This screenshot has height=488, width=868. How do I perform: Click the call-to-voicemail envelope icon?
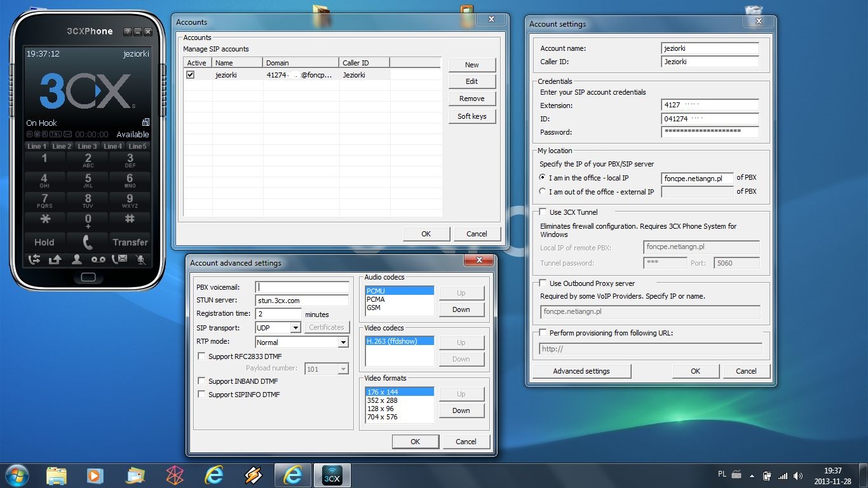coord(119,259)
